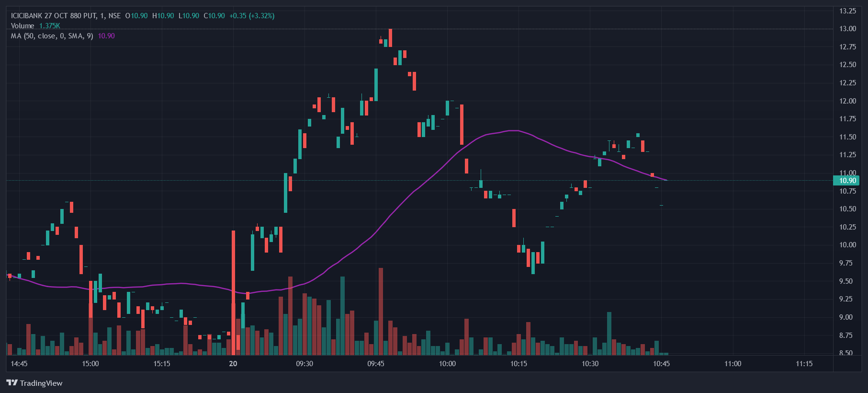Click the close value C10.90 in header
The width and height of the screenshot is (868, 393).
coord(214,16)
